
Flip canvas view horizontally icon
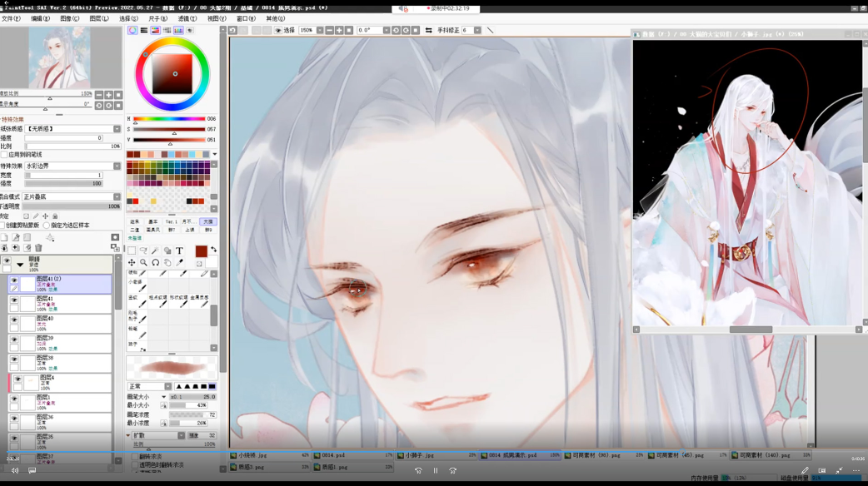(x=428, y=31)
